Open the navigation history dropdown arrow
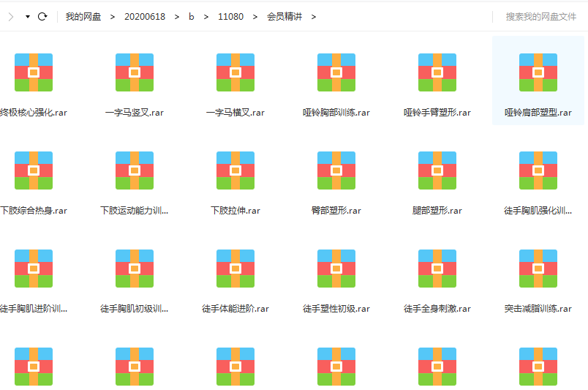This screenshot has height=390, width=588. [x=27, y=16]
